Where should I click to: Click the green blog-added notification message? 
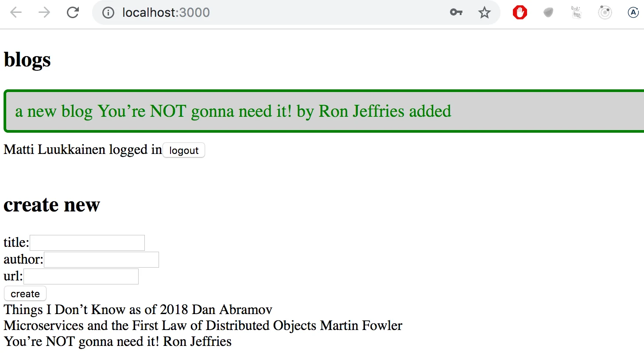point(324,111)
